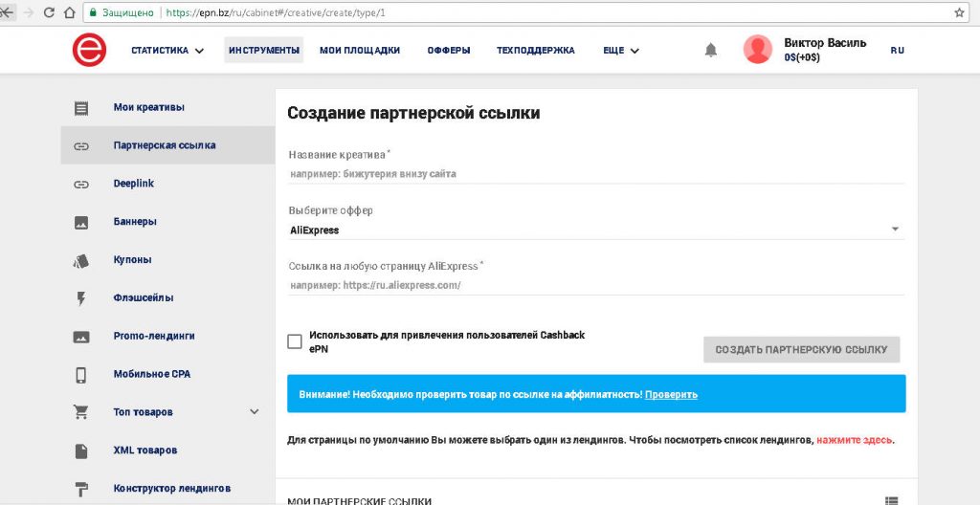Focus the Название креатива input field
Image resolution: width=980 pixels, height=505 pixels.
(593, 174)
